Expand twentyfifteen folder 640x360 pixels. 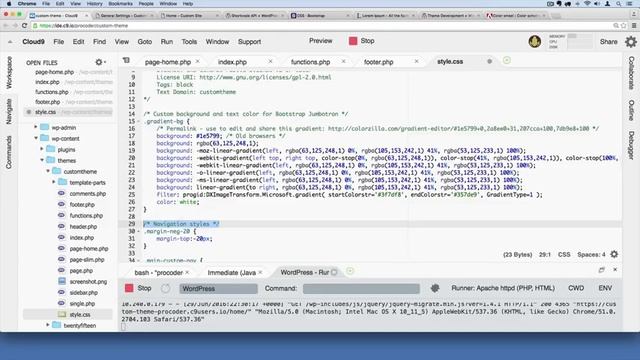pyautogui.click(x=48, y=325)
